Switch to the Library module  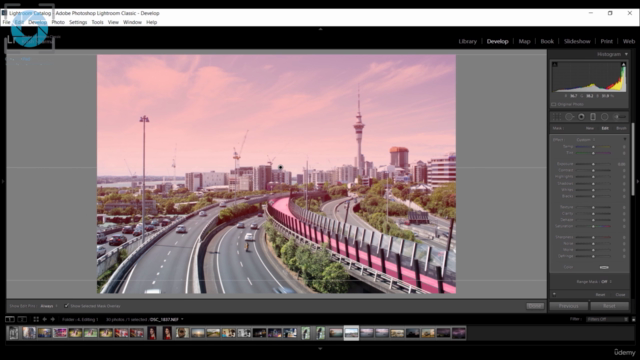(467, 41)
